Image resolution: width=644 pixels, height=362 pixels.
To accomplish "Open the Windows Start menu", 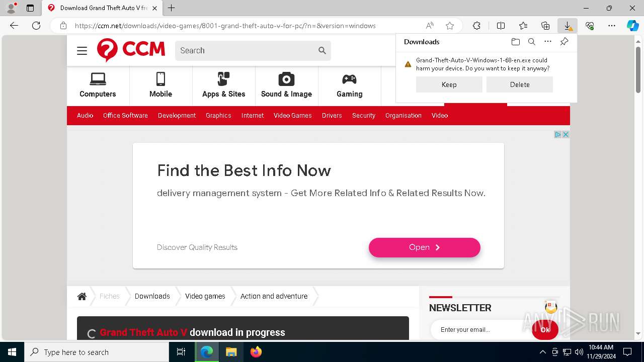I will click(x=12, y=352).
